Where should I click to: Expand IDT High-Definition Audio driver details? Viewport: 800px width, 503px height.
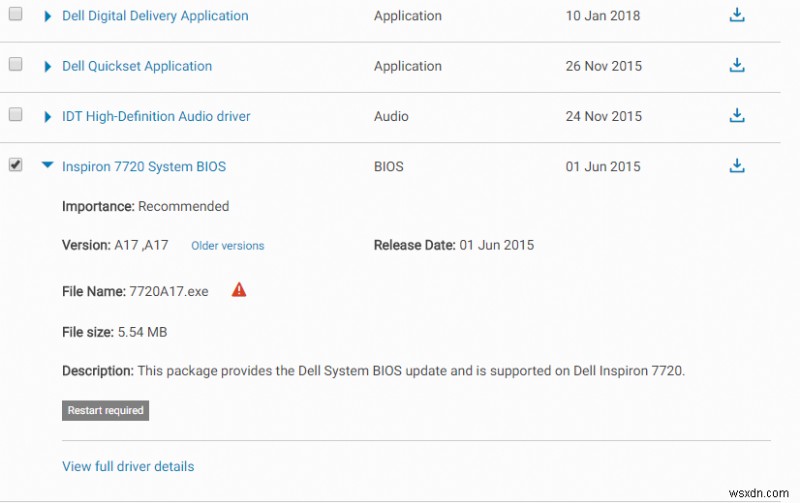point(47,116)
